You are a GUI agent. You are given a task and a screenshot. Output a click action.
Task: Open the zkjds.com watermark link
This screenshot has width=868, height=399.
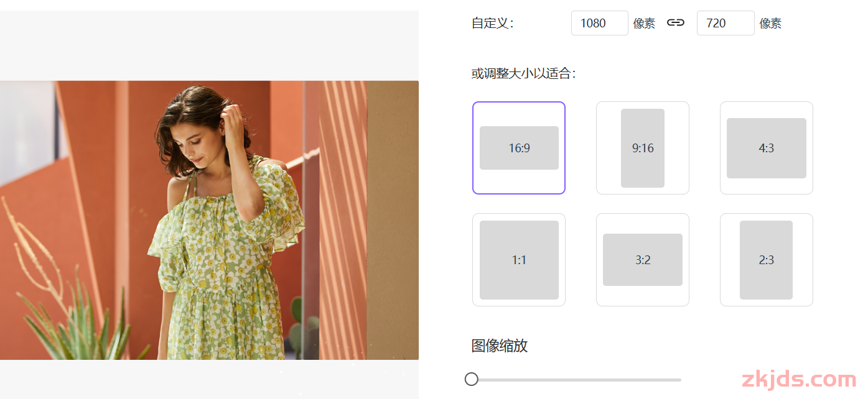[x=799, y=379]
